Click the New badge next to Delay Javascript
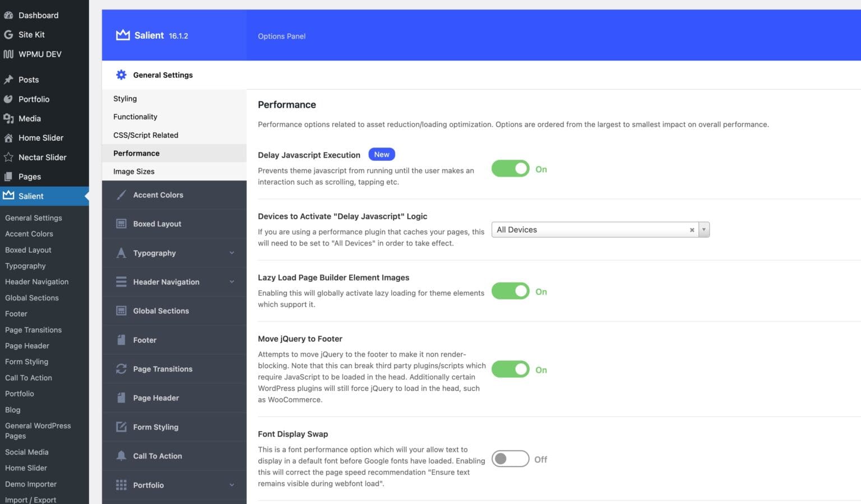Image resolution: width=861 pixels, height=504 pixels. point(381,154)
